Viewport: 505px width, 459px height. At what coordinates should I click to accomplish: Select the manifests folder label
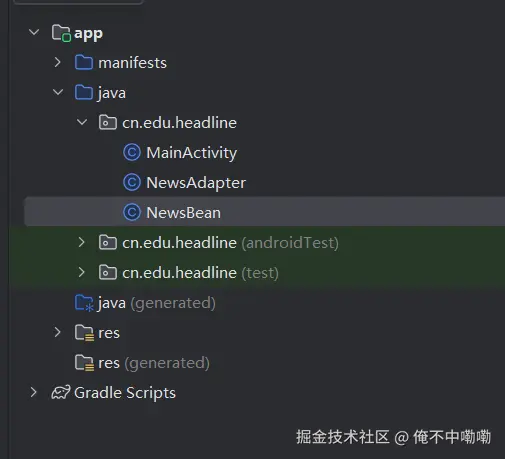tap(132, 63)
